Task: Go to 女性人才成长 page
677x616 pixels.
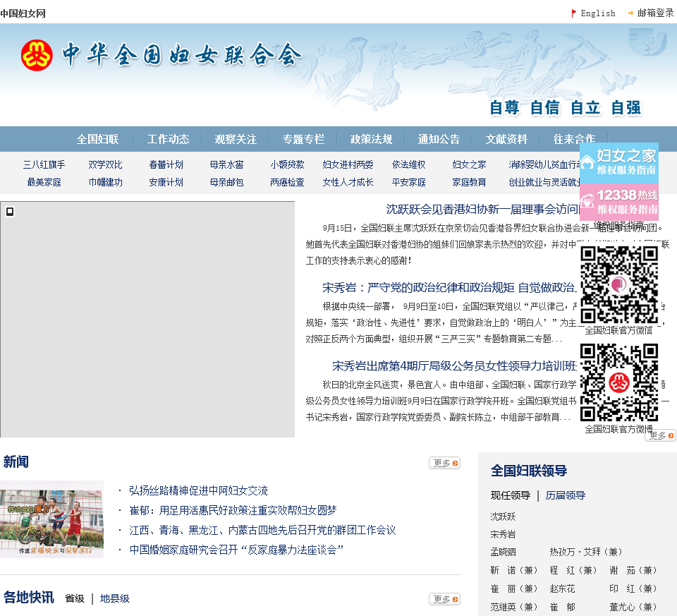Action: [348, 182]
